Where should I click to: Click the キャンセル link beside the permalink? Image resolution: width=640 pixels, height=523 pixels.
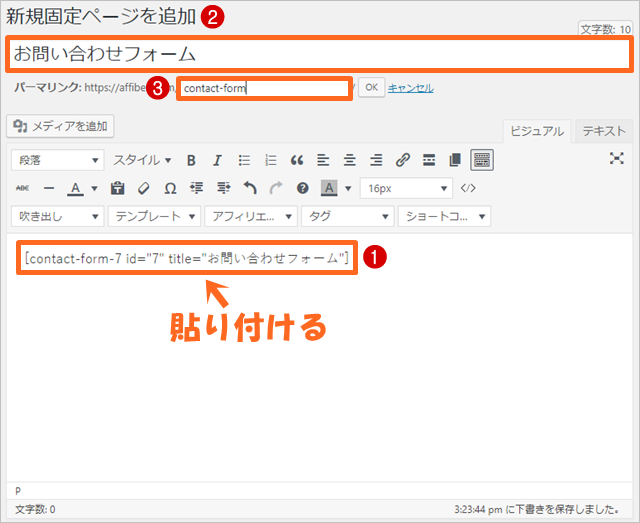[x=410, y=88]
